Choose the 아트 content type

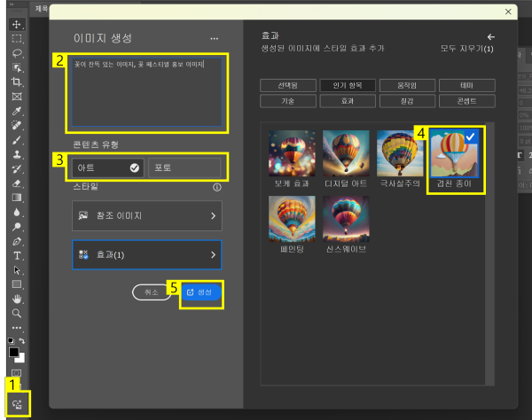(x=108, y=167)
